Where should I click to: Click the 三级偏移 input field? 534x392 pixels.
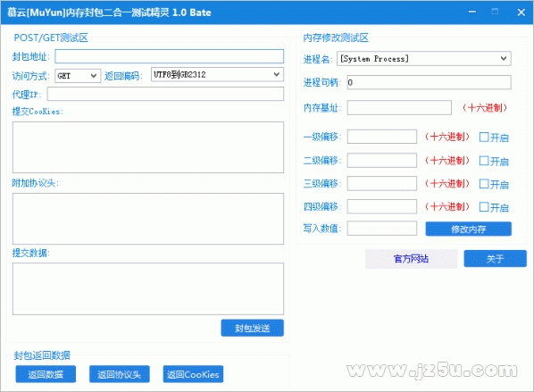click(382, 183)
